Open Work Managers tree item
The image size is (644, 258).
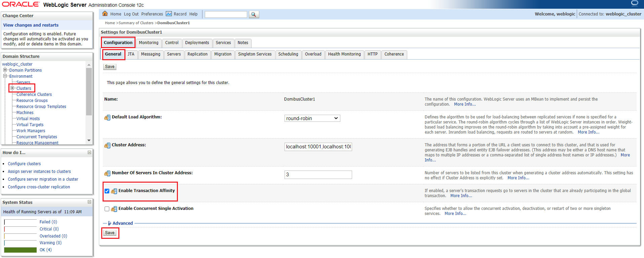point(31,131)
